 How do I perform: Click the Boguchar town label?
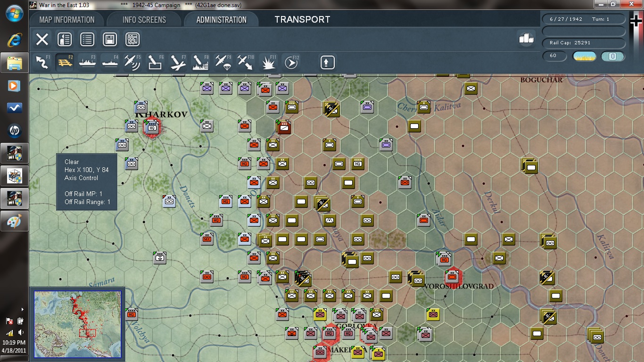(541, 80)
